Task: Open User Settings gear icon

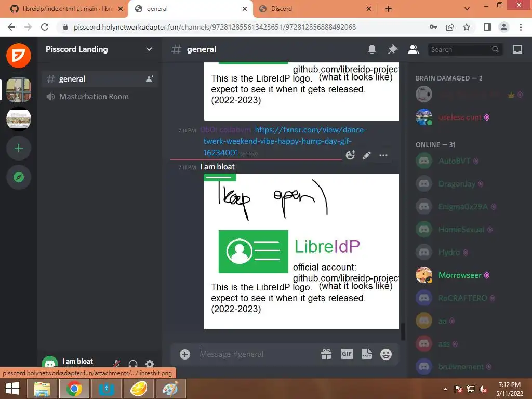Action: [x=150, y=364]
